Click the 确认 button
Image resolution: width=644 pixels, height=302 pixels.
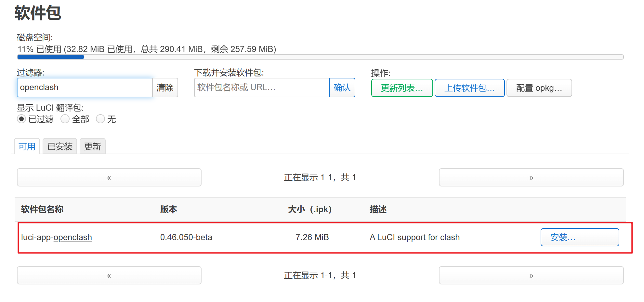click(x=342, y=88)
